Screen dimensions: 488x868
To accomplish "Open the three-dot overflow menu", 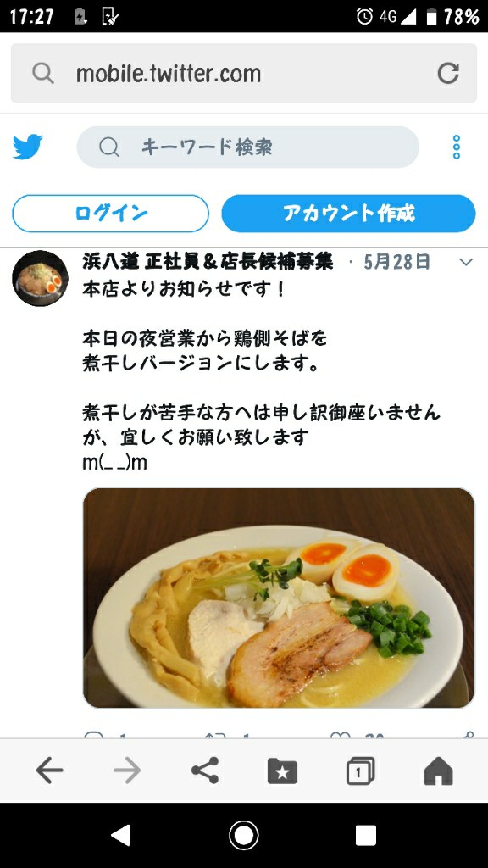I will (x=457, y=147).
